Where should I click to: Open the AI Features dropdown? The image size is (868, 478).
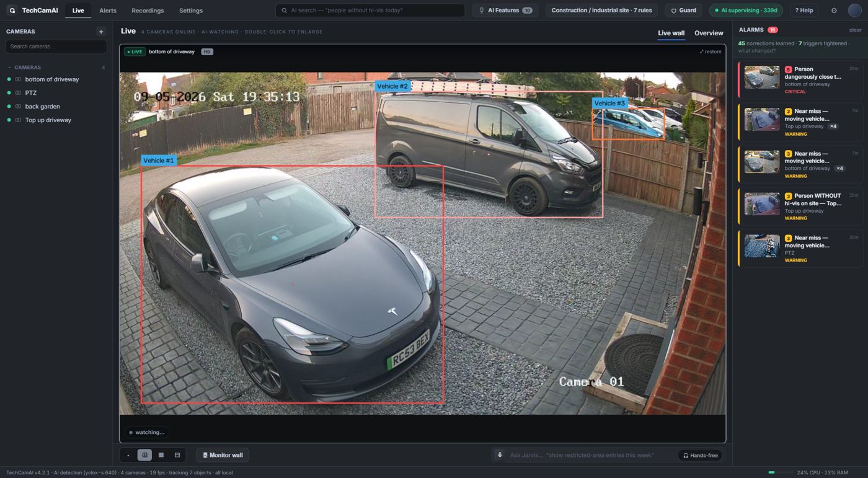click(x=505, y=11)
